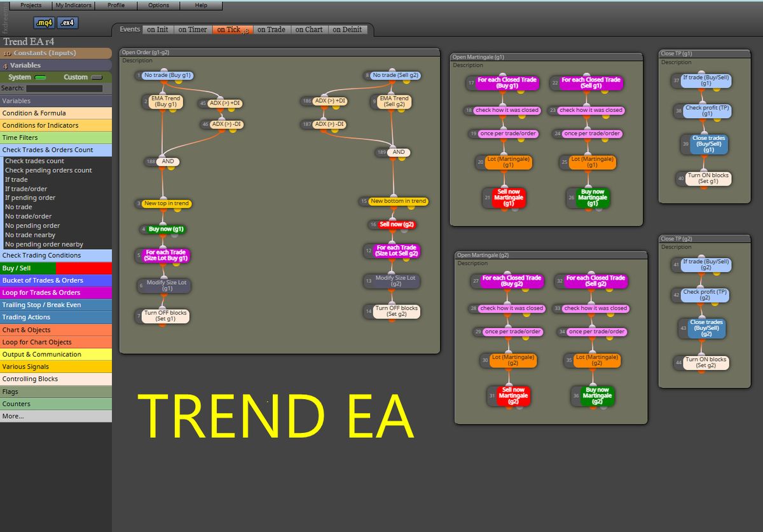Switch to the 'on Trade' event tab
Screen dimensions: 763x532
(x=272, y=29)
